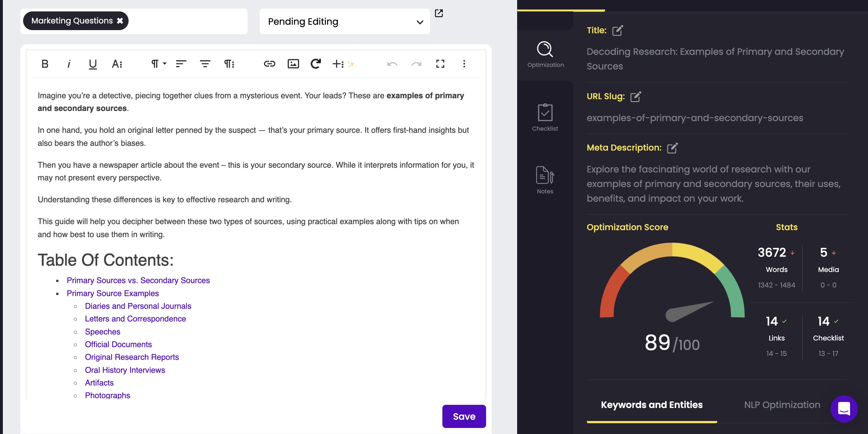
Task: Edit the URL Slug field
Action: [x=636, y=96]
